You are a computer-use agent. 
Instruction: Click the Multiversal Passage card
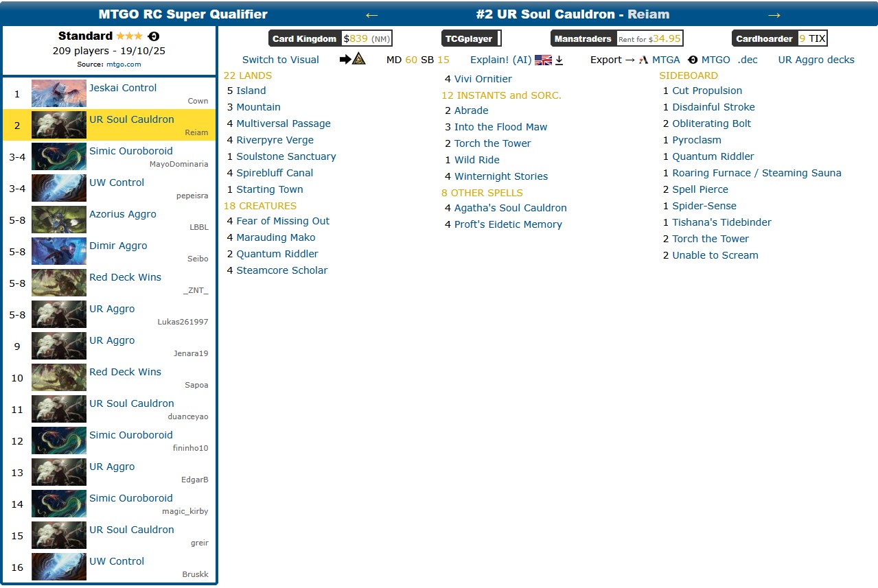point(284,124)
